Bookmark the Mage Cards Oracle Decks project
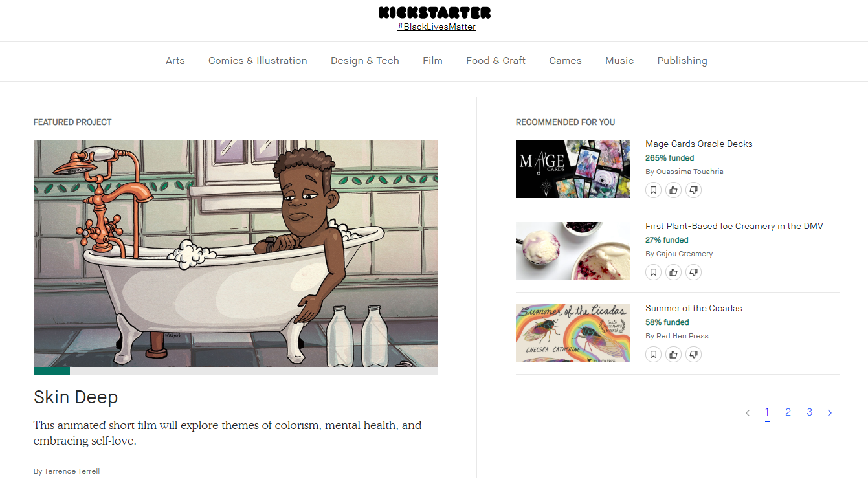This screenshot has width=868, height=488. click(653, 190)
